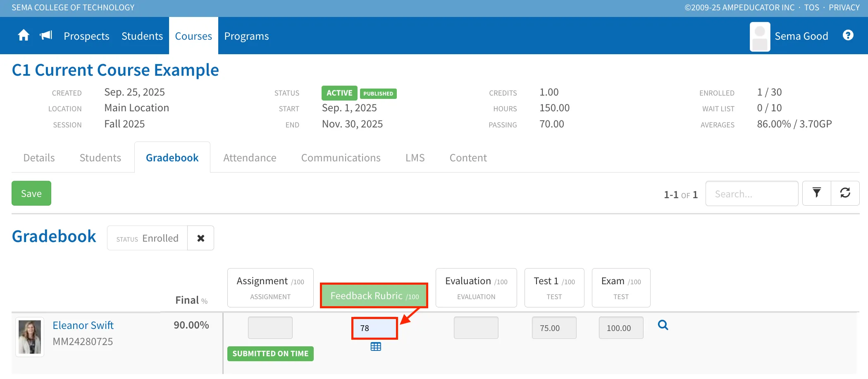The width and height of the screenshot is (868, 379).
Task: Select the Test 1 column header
Action: pos(554,288)
